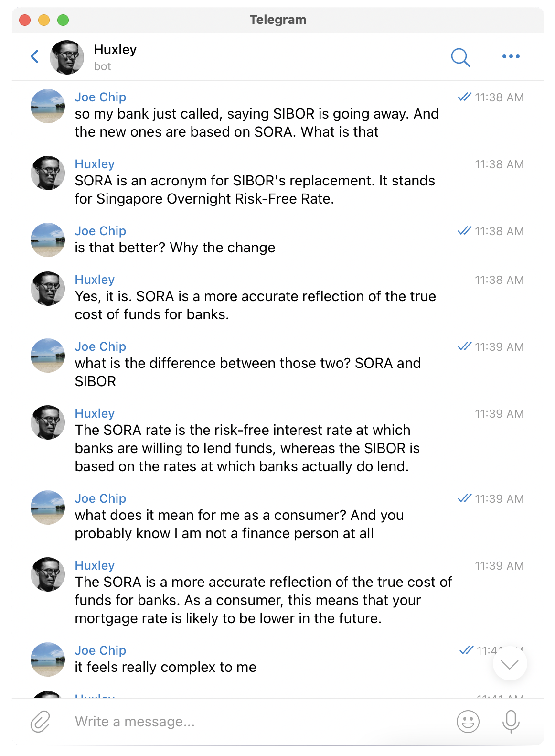Click the read checkmarks on first 11:38 message
The width and height of the screenshot is (555, 756).
[x=464, y=97]
